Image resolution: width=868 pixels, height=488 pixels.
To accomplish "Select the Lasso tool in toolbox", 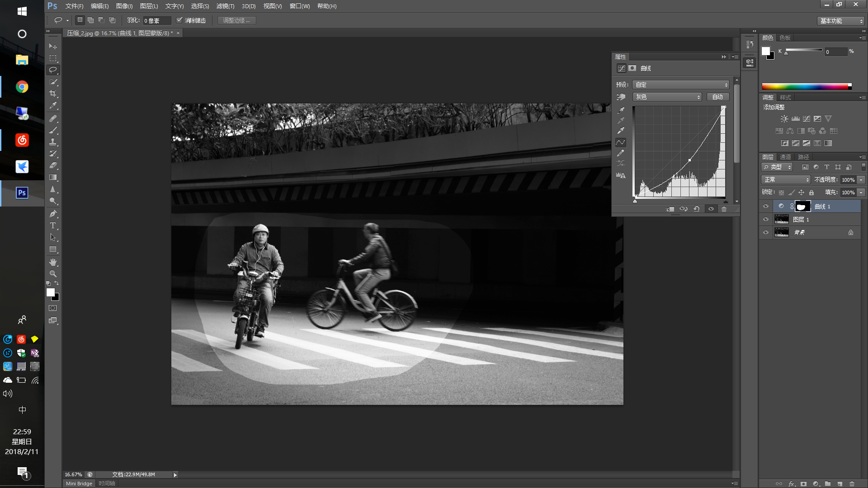I will coord(53,70).
